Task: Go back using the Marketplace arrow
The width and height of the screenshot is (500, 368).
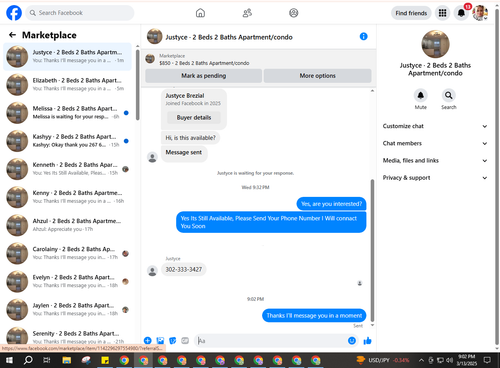Action: [x=12, y=35]
